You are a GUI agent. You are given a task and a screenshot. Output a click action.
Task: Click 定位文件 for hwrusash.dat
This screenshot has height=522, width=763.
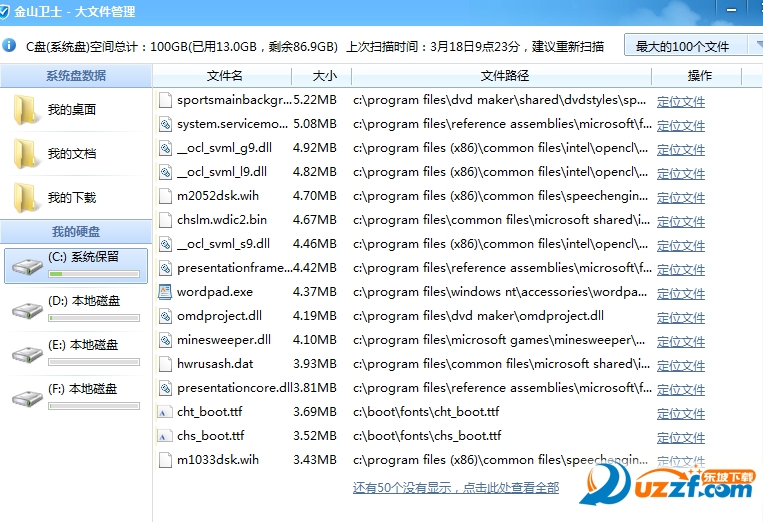(x=681, y=365)
